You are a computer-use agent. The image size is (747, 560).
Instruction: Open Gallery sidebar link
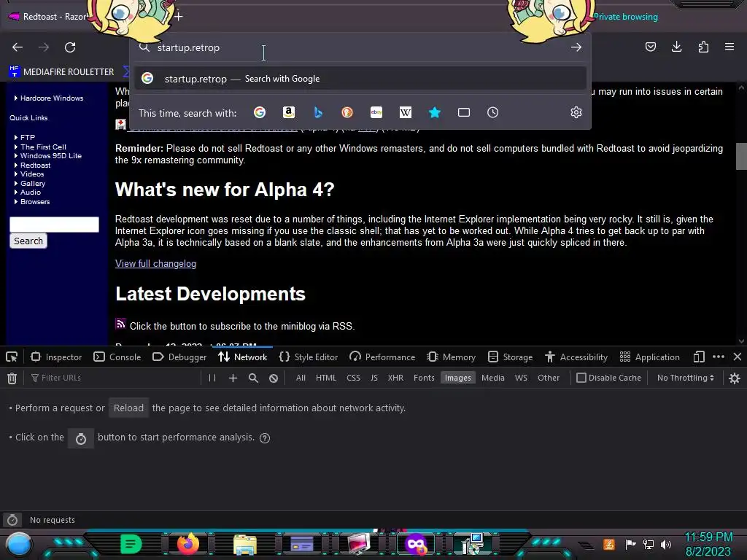click(33, 183)
